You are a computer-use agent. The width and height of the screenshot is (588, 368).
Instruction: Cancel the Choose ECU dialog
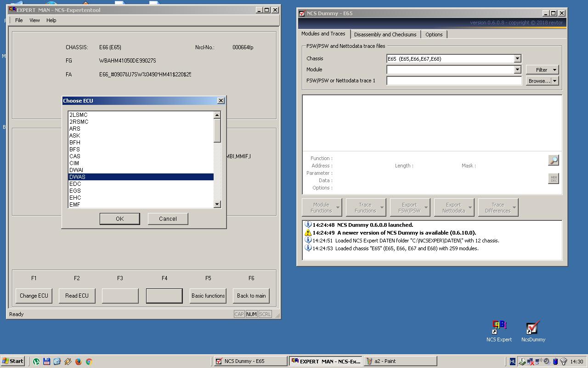(x=168, y=218)
